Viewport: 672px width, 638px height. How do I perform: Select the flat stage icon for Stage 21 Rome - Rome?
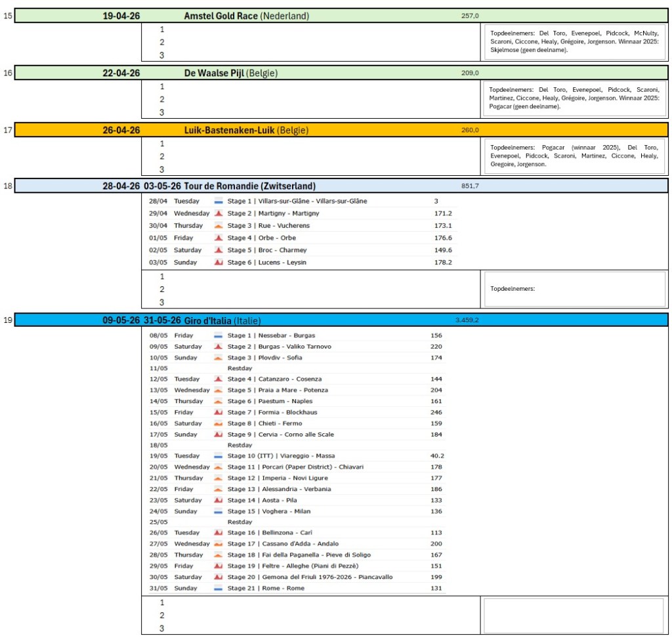click(x=218, y=588)
